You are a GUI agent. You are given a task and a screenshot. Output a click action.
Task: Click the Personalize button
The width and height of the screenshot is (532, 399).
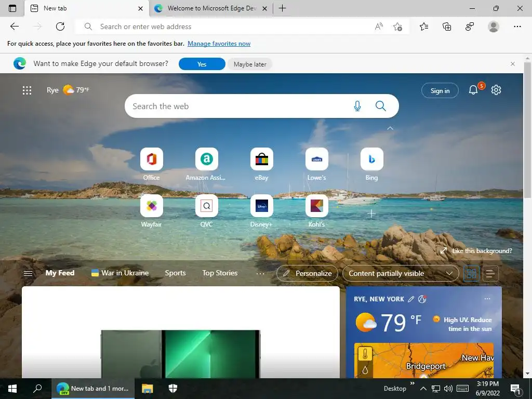tap(307, 273)
